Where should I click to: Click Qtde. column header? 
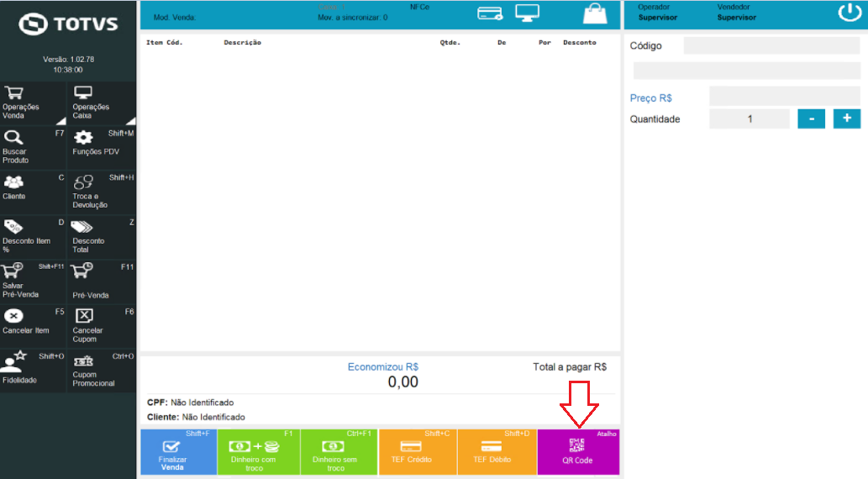click(450, 42)
